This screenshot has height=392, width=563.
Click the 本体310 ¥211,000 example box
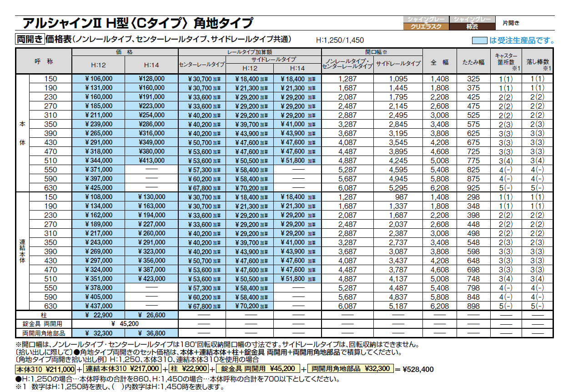[44, 369]
